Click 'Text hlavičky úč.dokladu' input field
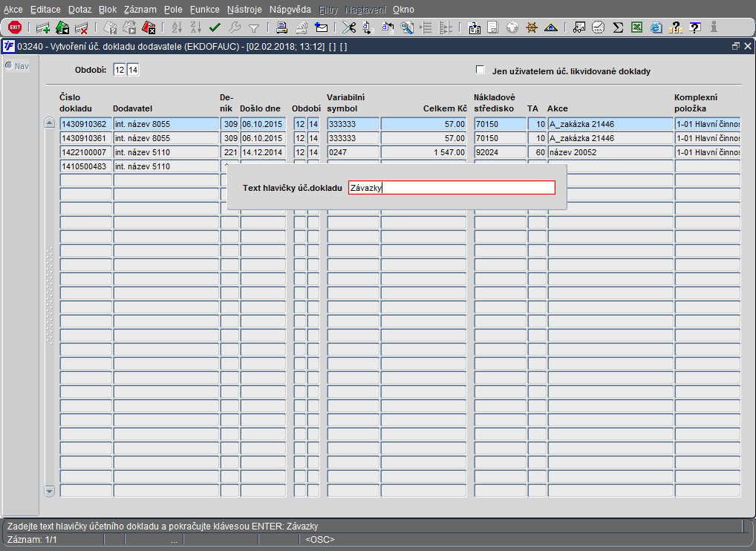The height and width of the screenshot is (551, 756). 452,188
